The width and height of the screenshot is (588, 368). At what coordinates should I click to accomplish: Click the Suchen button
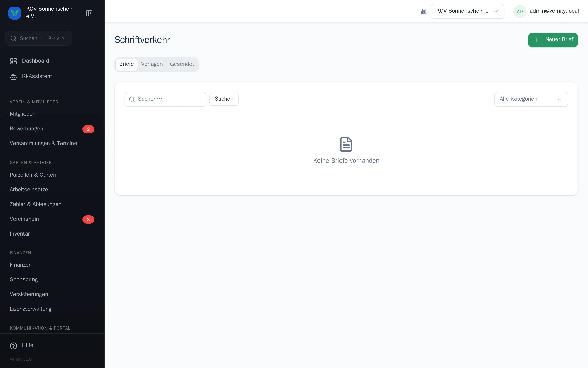tap(224, 99)
